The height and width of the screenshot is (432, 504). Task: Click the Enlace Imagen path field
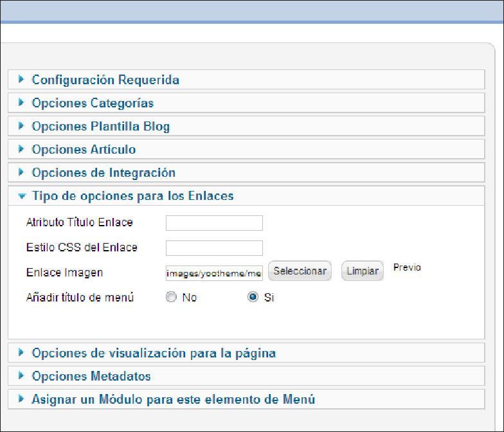pos(214,273)
